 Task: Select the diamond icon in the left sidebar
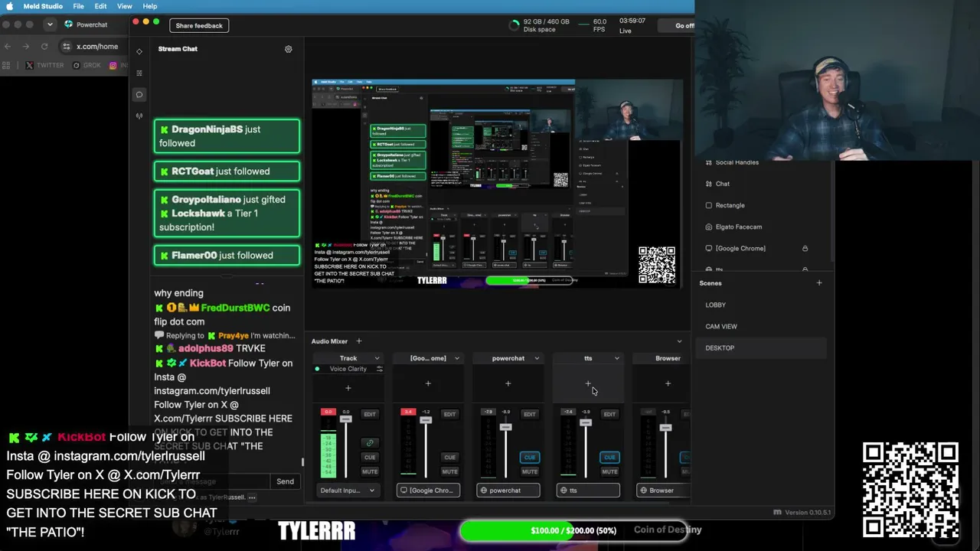[139, 51]
